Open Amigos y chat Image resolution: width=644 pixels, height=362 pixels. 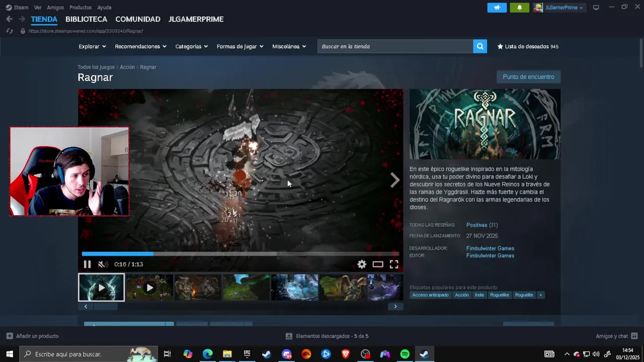tap(617, 336)
